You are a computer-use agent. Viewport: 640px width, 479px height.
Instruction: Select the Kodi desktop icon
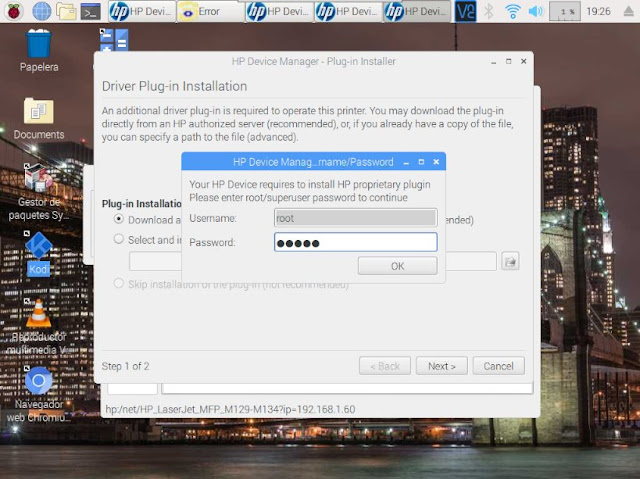pos(39,254)
